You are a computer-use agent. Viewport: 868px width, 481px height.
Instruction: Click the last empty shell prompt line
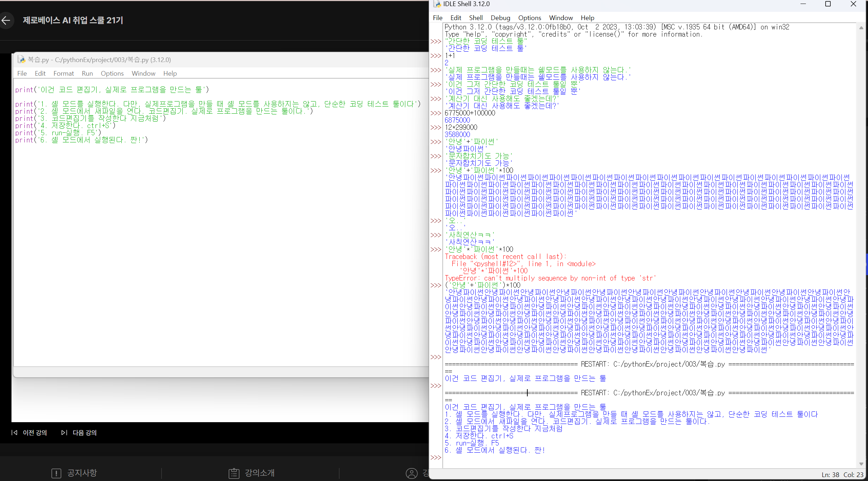tap(467, 458)
